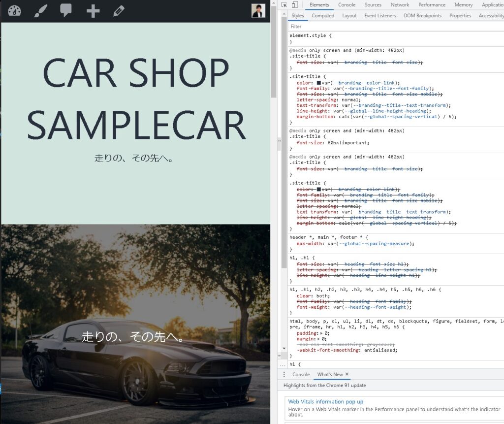
Task: Click the edit pencil icon in admin bar
Action: pyautogui.click(x=119, y=10)
